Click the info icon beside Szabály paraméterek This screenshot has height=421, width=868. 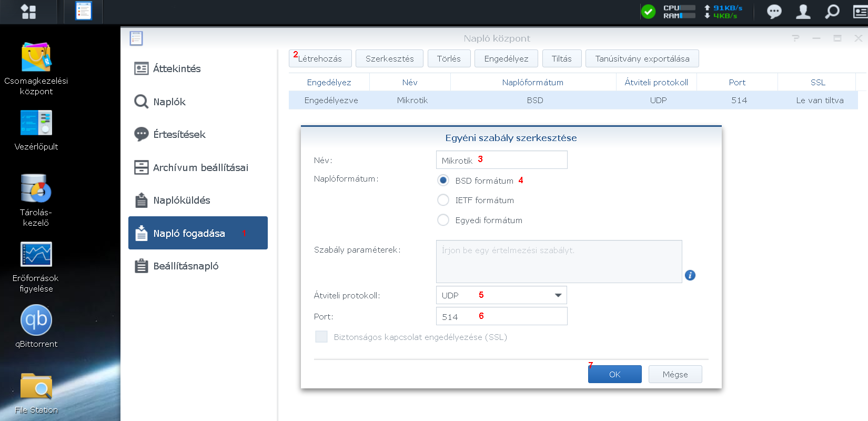coord(690,275)
